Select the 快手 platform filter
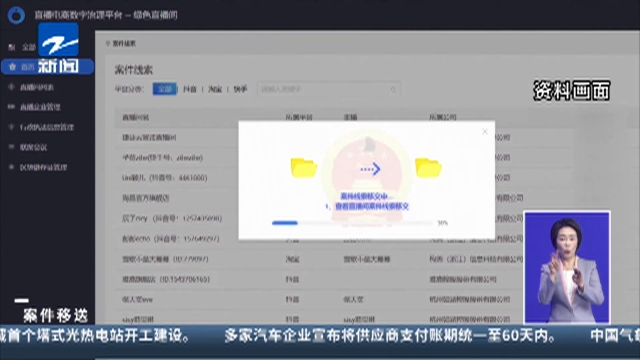 (240, 89)
